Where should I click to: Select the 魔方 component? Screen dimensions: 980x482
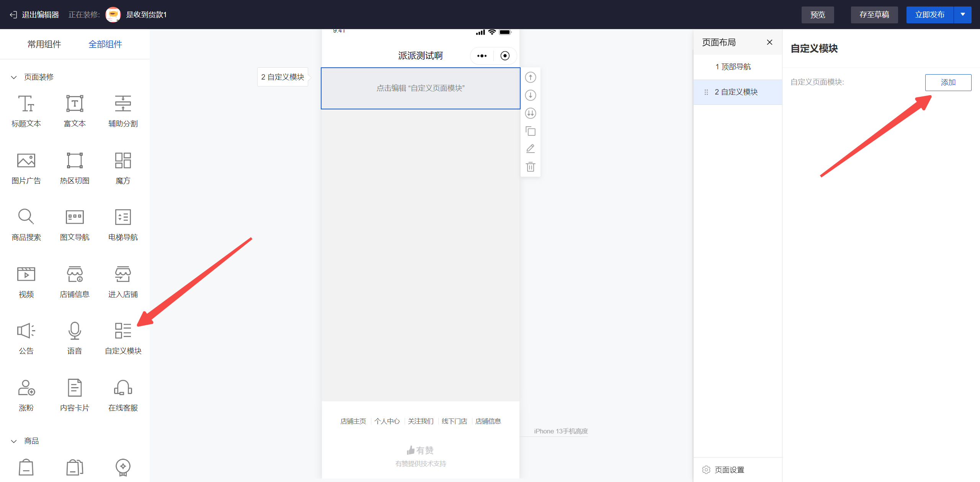click(122, 167)
